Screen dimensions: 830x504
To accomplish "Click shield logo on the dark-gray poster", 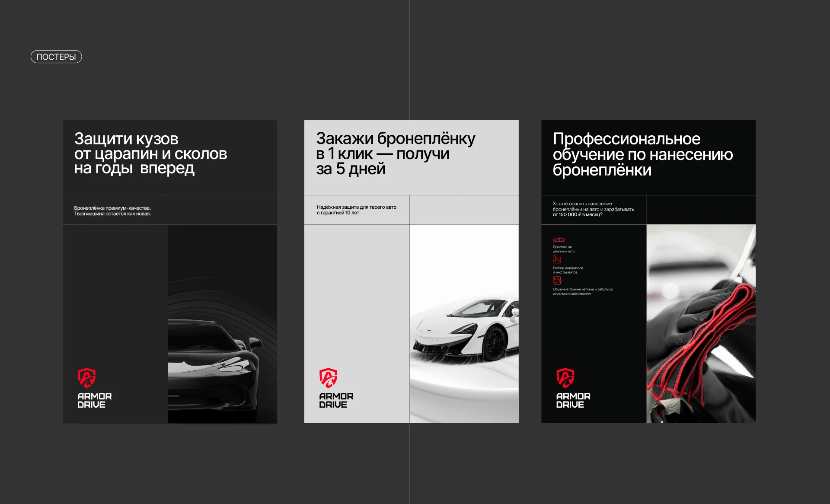I will 86,377.
